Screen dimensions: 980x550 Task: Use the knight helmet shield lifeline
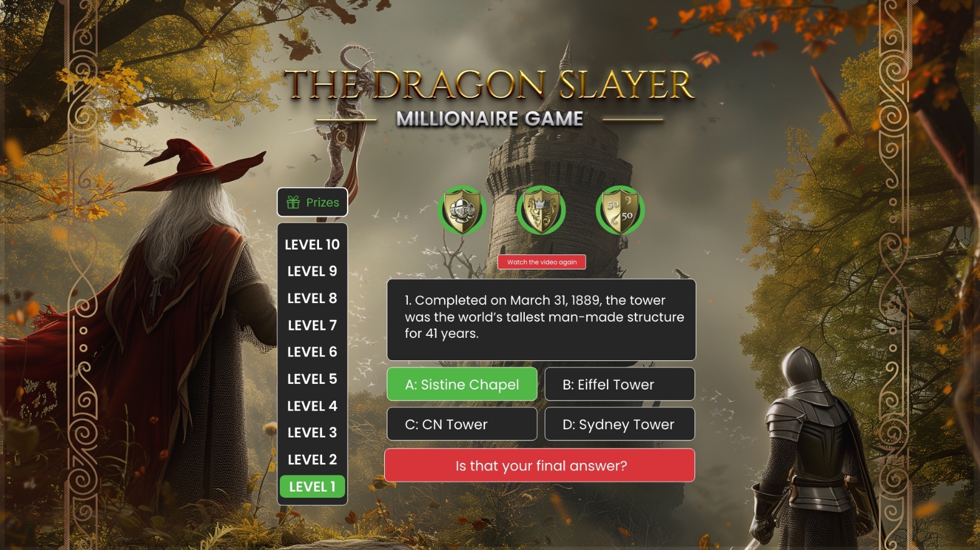pyautogui.click(x=461, y=211)
